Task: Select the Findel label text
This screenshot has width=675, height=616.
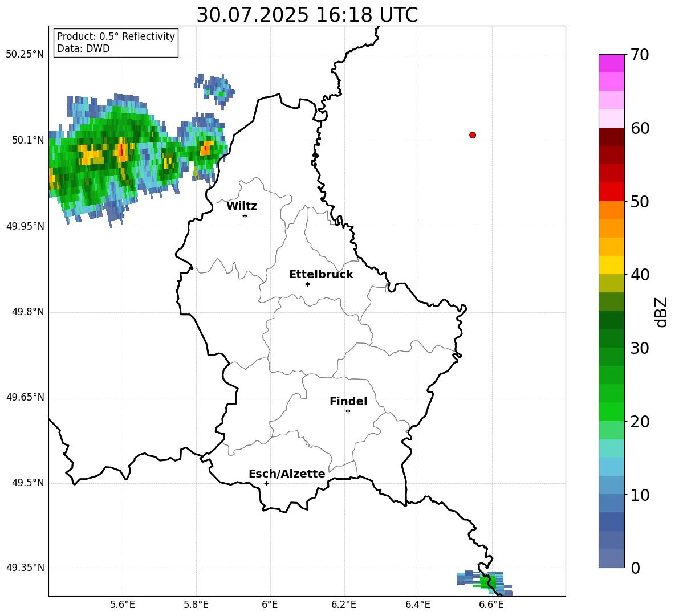Action: point(348,401)
